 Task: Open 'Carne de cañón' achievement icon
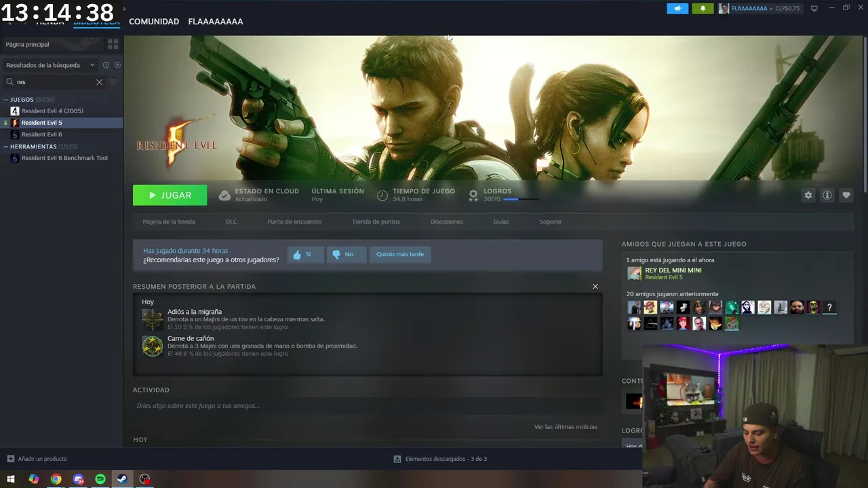click(153, 346)
